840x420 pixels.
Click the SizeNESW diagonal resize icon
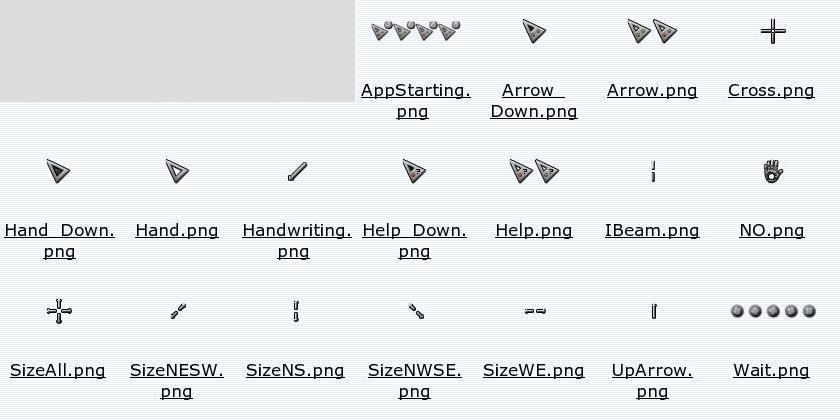(178, 311)
